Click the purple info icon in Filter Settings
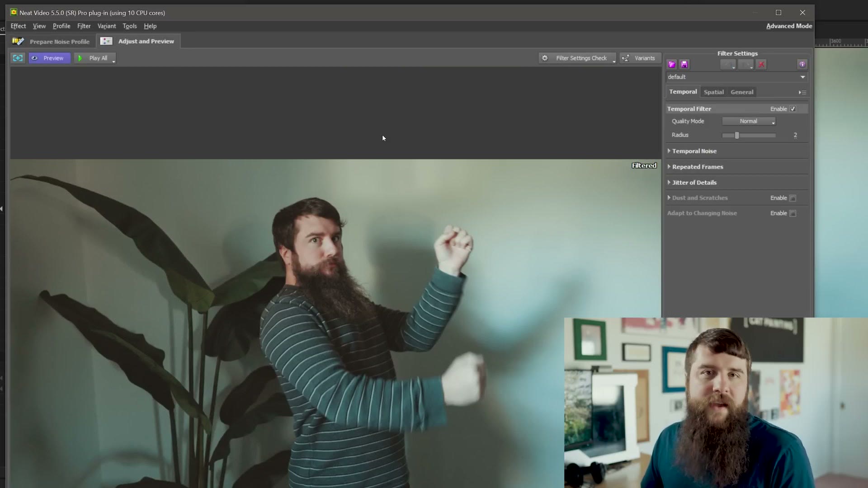Image resolution: width=868 pixels, height=488 pixels. pyautogui.click(x=802, y=65)
